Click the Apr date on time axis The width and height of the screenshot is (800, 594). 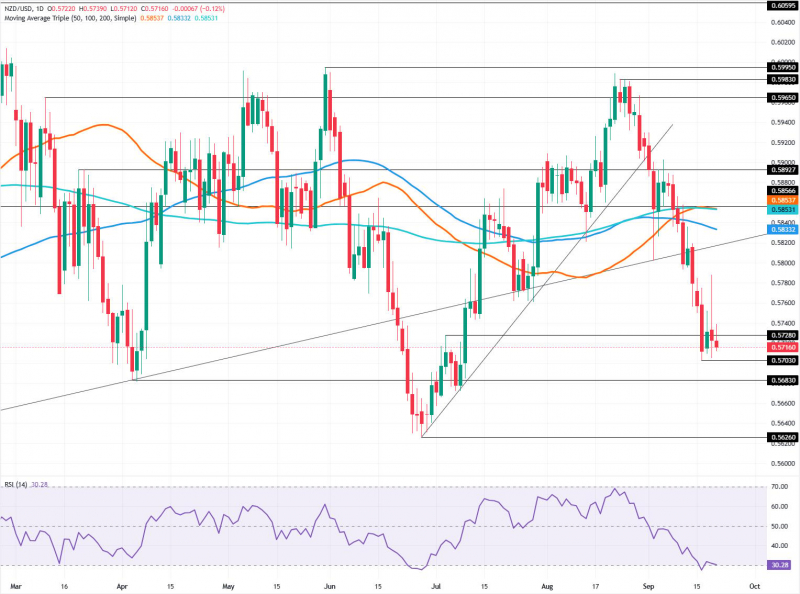pos(122,586)
